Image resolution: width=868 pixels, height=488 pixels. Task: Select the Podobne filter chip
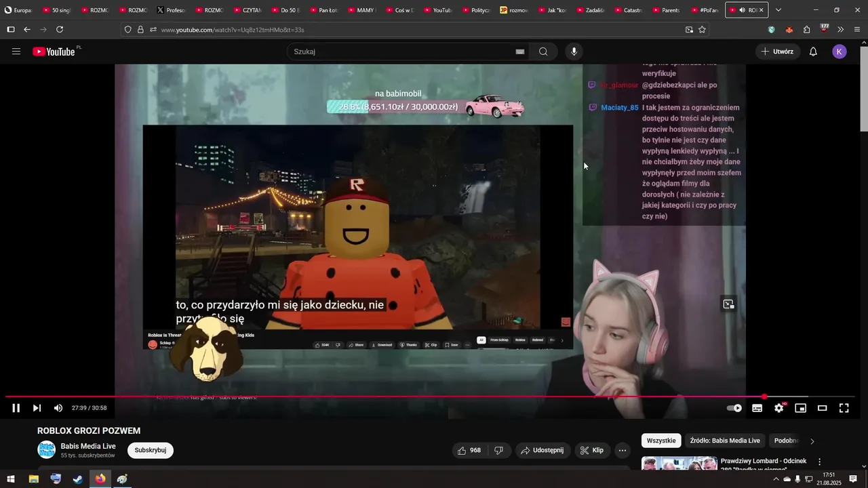point(787,441)
